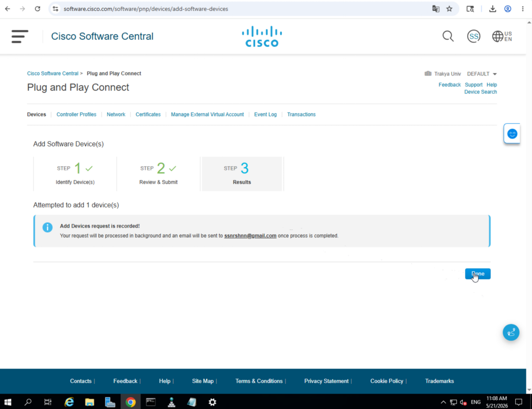The width and height of the screenshot is (532, 409).
Task: Click the translate page icon
Action: pos(436,9)
